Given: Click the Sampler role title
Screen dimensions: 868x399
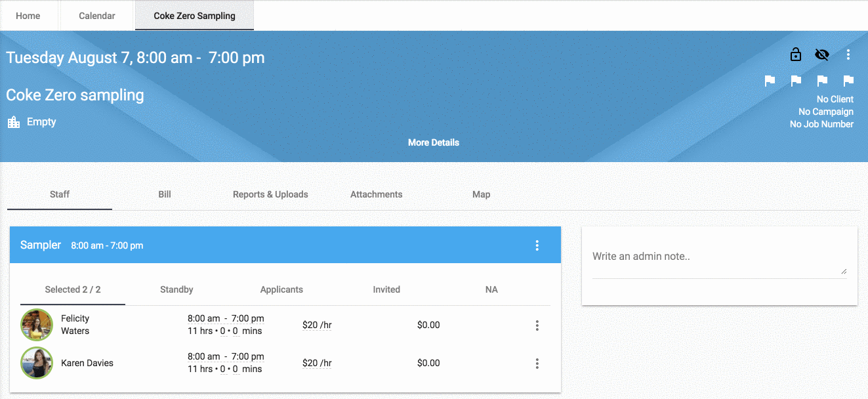Looking at the screenshot, I should (41, 245).
